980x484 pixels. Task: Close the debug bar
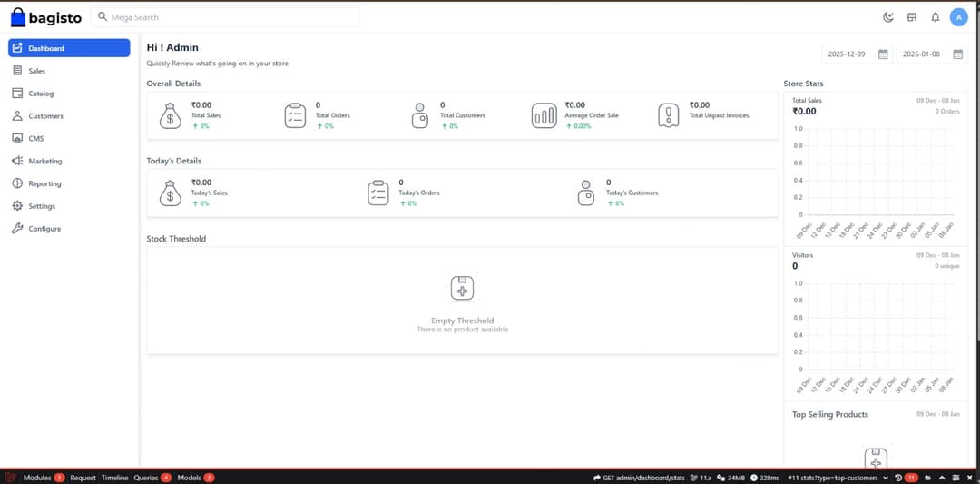click(x=969, y=478)
